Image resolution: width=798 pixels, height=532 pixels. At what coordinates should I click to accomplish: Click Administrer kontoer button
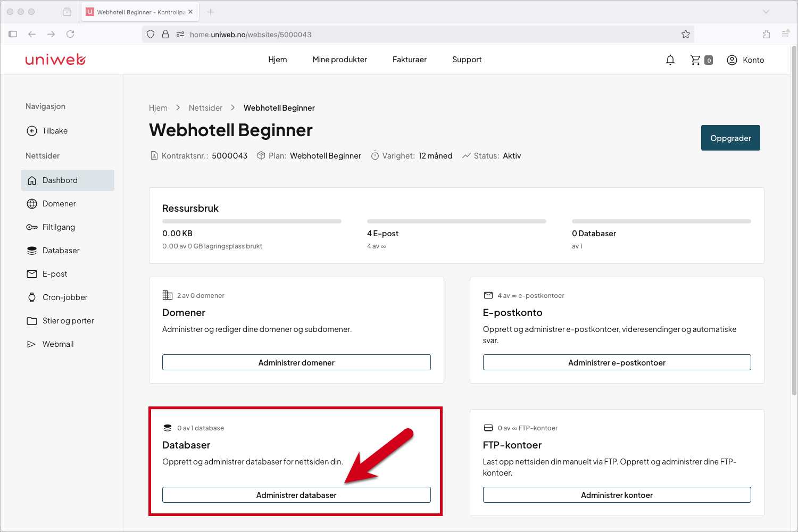617,495
